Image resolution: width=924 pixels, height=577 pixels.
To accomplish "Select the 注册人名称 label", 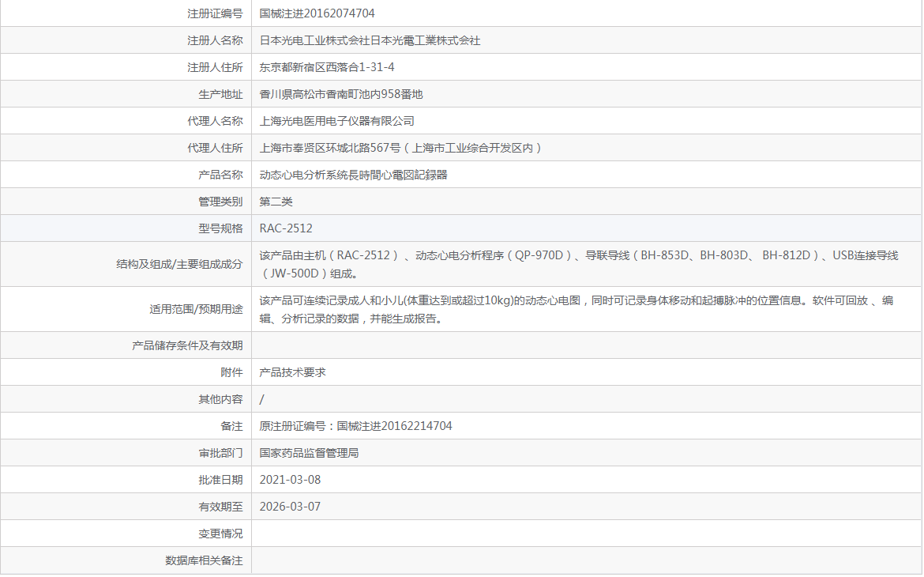I will (x=215, y=41).
